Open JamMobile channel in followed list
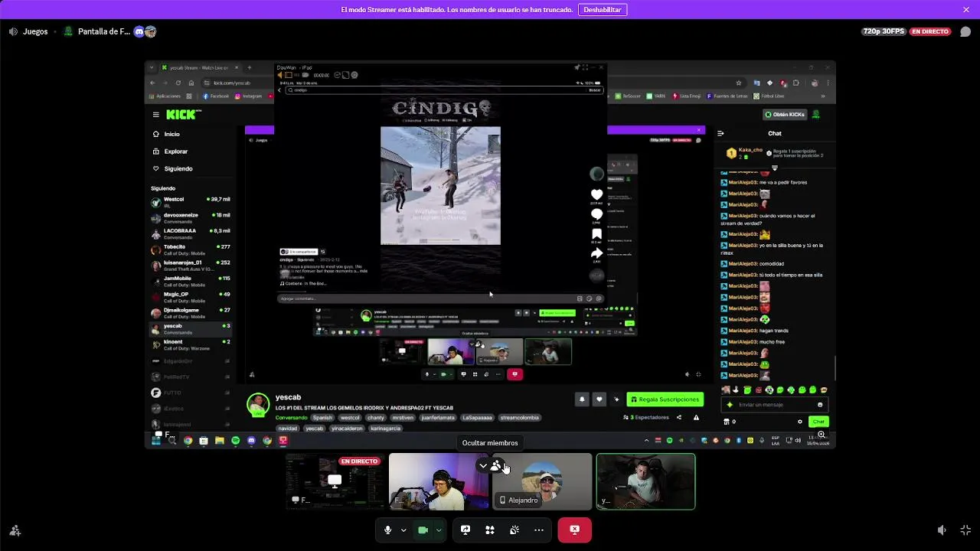This screenshot has width=980, height=551. 191,281
